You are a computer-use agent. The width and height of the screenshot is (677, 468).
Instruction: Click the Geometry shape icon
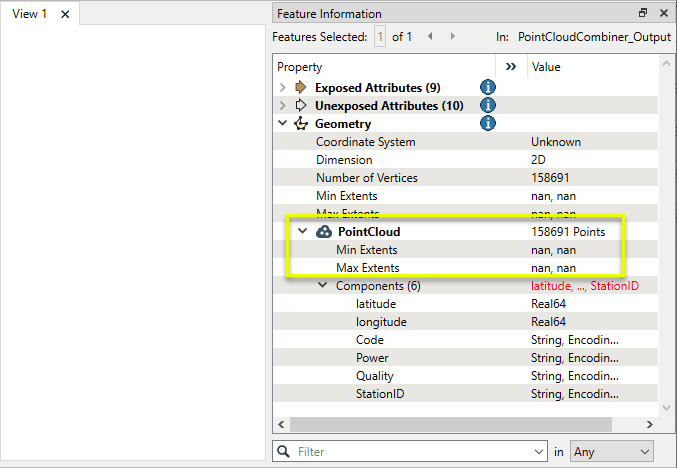click(x=300, y=124)
